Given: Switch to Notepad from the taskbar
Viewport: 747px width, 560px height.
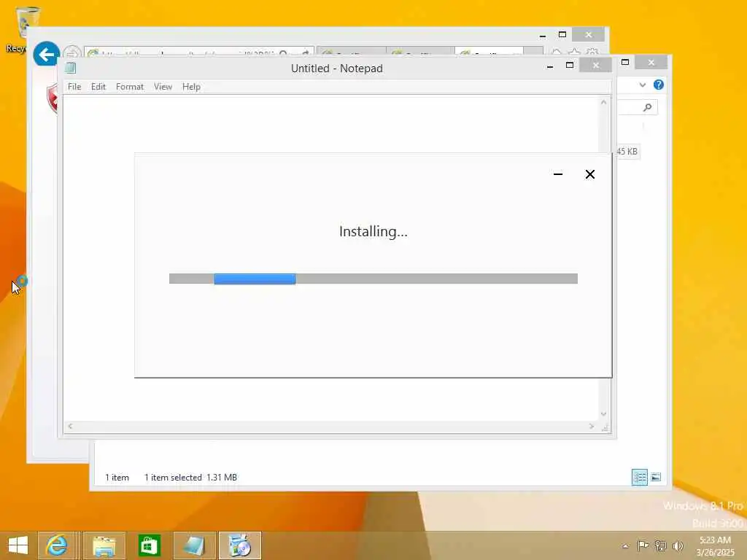Looking at the screenshot, I should [194, 545].
